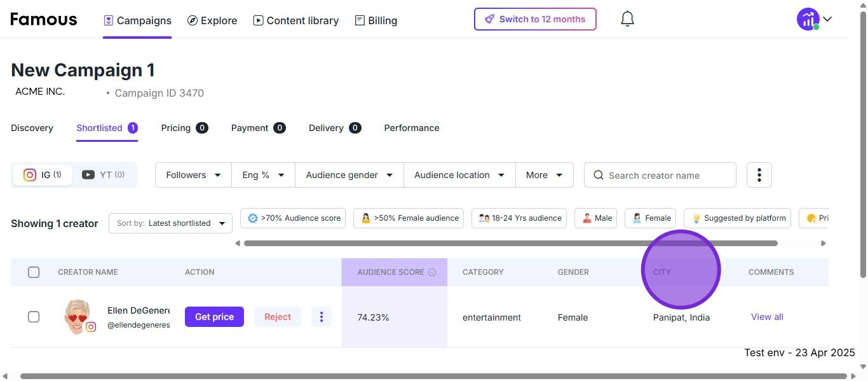Toggle the 18-24 Yrs audience chip
The image size is (868, 381).
pyautogui.click(x=519, y=218)
